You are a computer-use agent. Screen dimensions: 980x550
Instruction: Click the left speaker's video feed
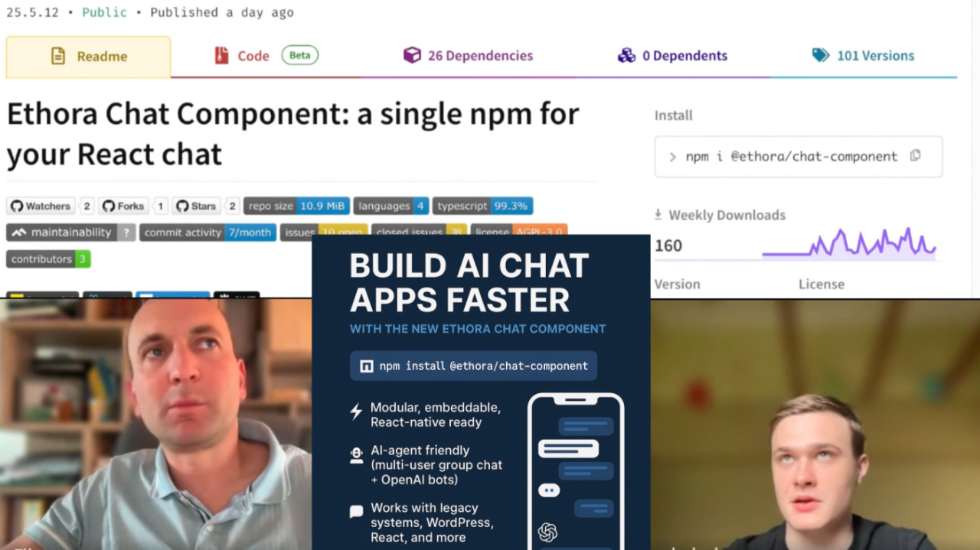click(155, 425)
